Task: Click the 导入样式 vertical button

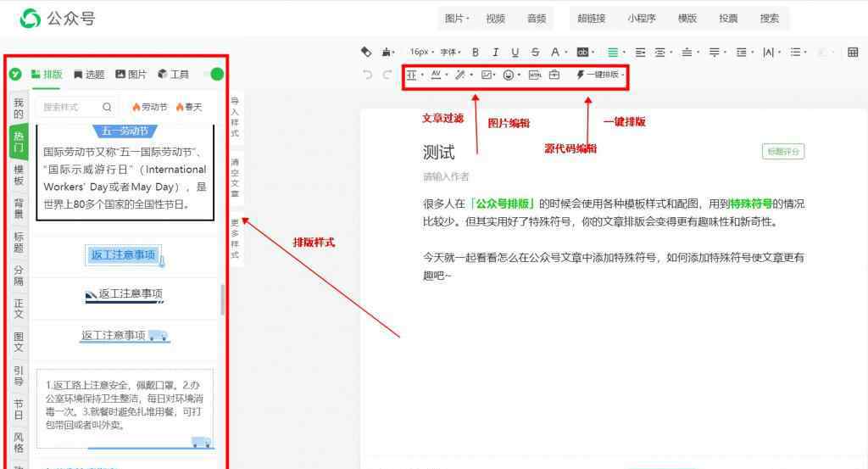Action: (x=235, y=117)
